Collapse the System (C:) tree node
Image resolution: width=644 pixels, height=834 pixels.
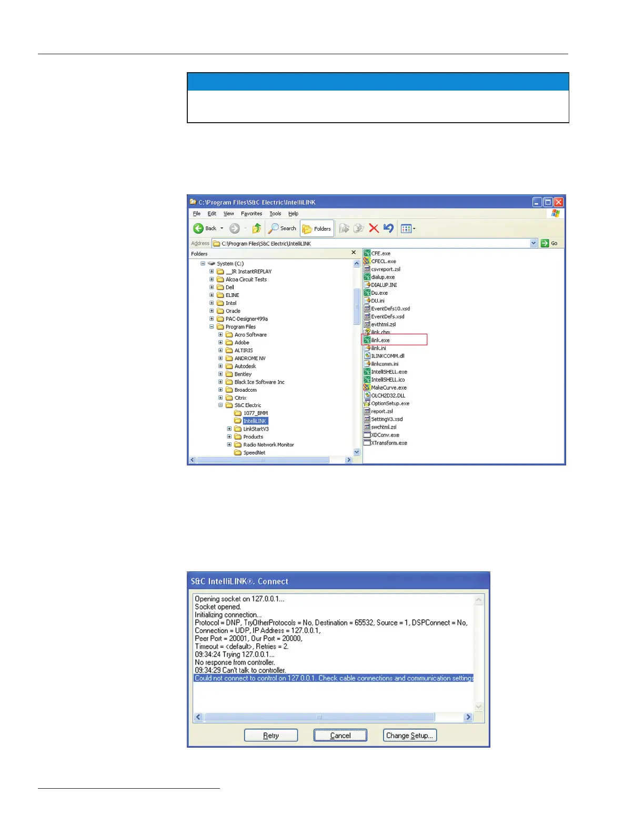coord(203,263)
